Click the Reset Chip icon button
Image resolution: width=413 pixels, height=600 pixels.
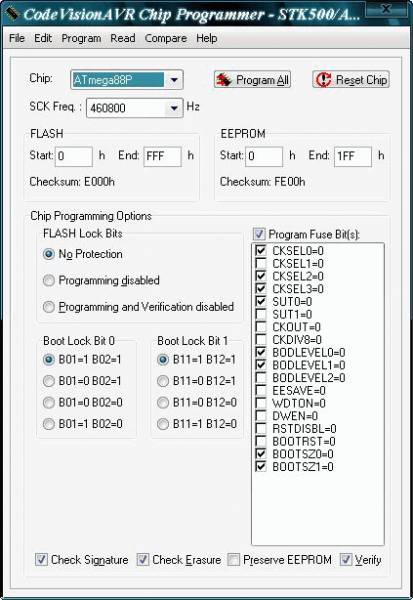tap(351, 80)
